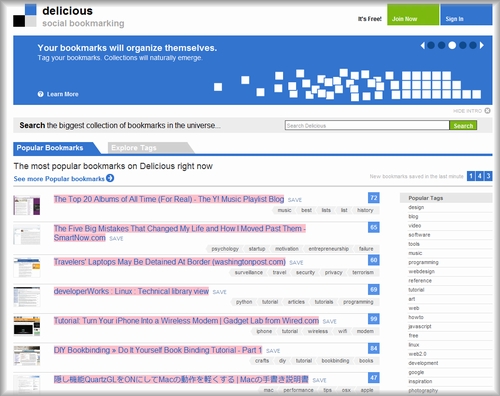500x396 pixels.
Task: Select the fourth carousel dot in banner
Action: tap(463, 45)
